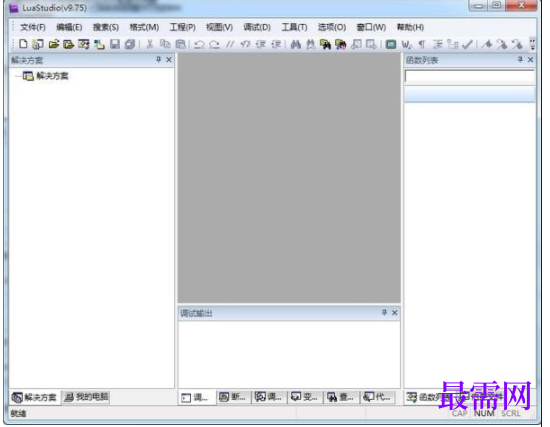Click the uncomment icon after the // icon

(245, 44)
